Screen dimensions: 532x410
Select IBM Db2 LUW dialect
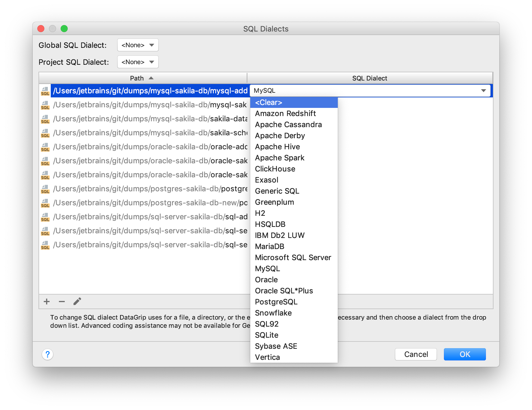[x=294, y=235]
